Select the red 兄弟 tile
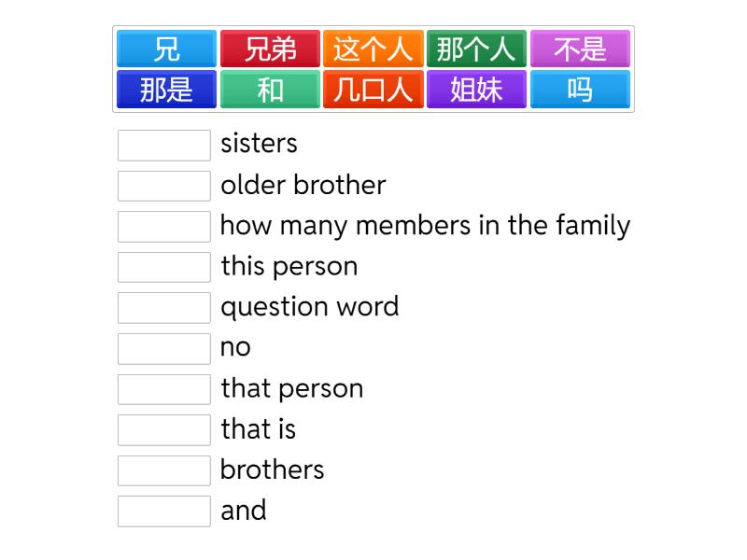The width and height of the screenshot is (747, 560). [270, 49]
